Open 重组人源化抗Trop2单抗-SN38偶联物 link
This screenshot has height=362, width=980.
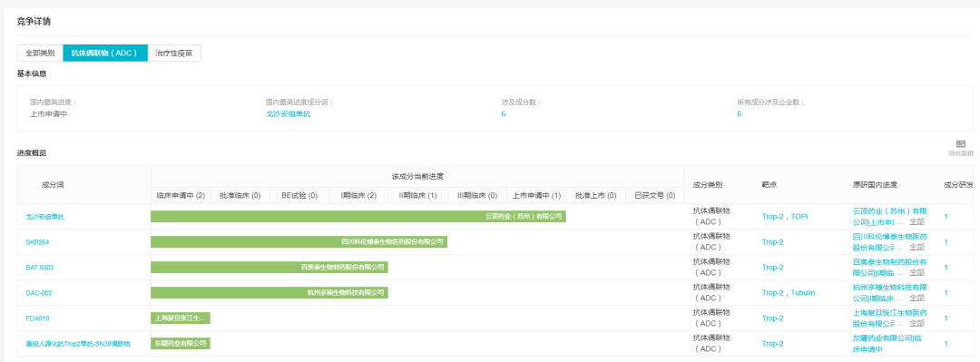[x=78, y=344]
